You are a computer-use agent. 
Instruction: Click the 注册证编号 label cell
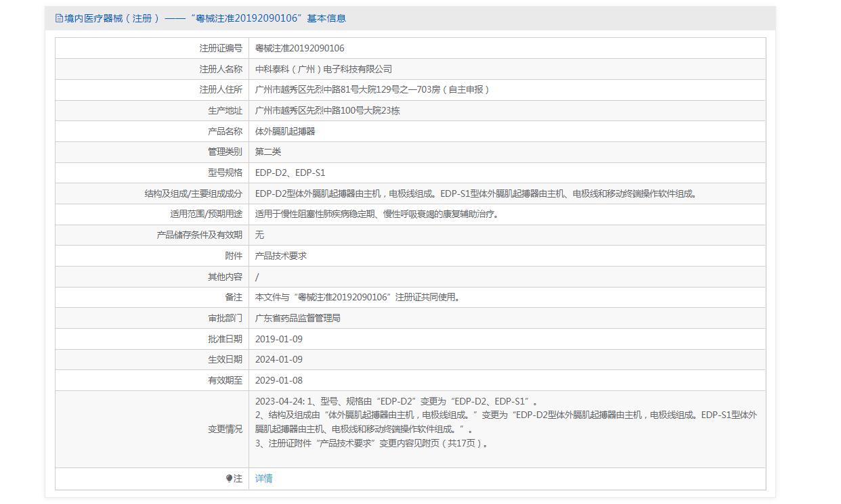[x=221, y=48]
